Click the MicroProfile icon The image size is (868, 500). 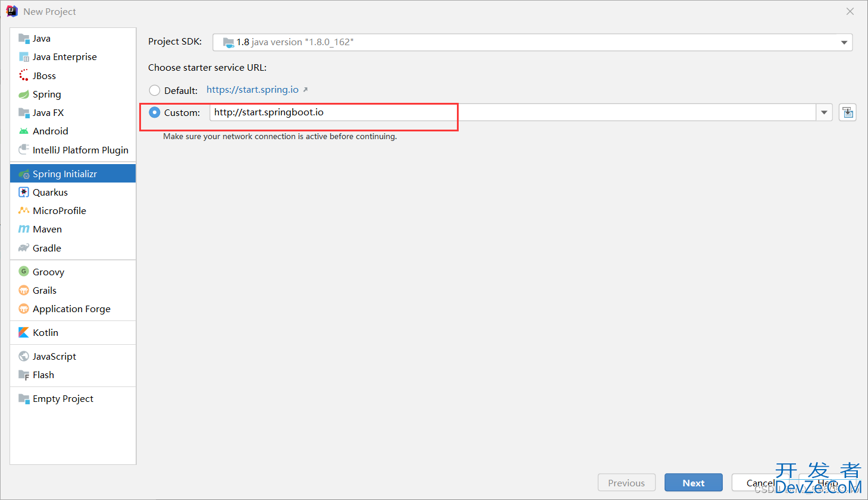coord(24,210)
